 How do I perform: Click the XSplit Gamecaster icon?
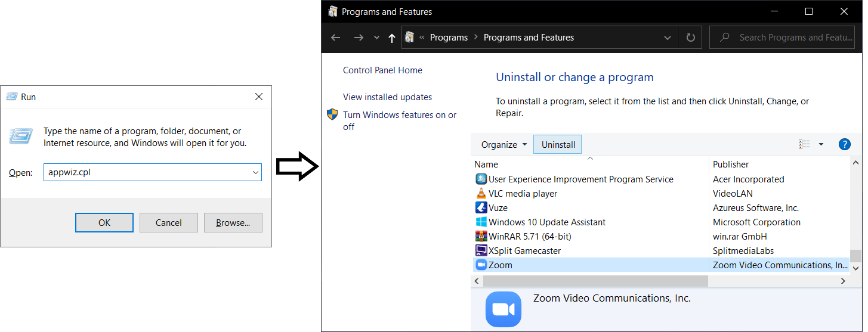481,250
